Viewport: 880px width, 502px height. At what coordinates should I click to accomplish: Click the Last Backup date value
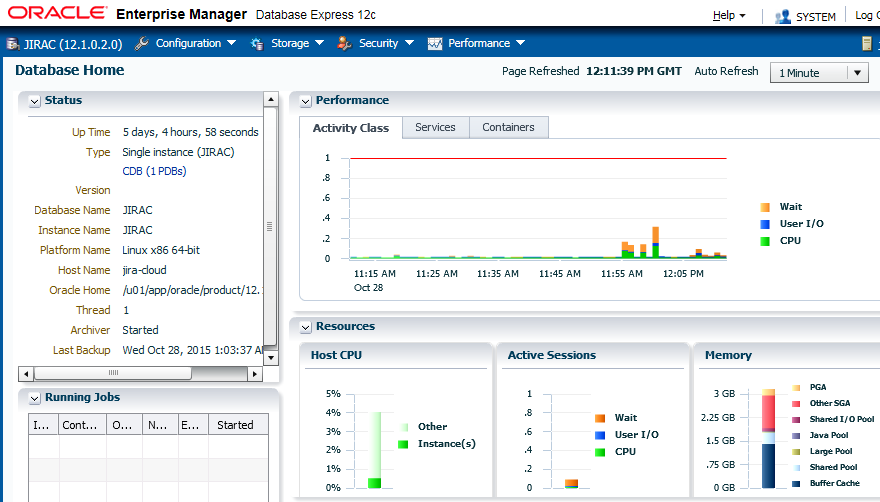click(x=192, y=350)
